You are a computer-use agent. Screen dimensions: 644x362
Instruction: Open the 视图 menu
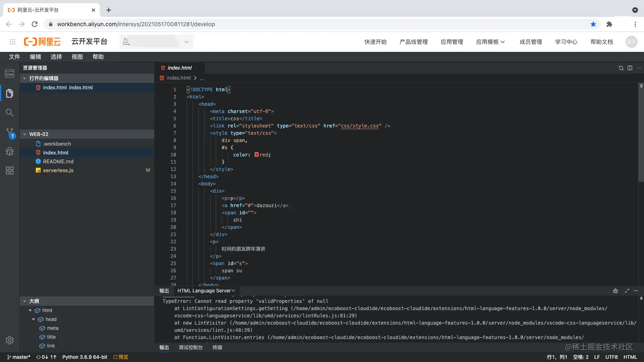click(77, 57)
